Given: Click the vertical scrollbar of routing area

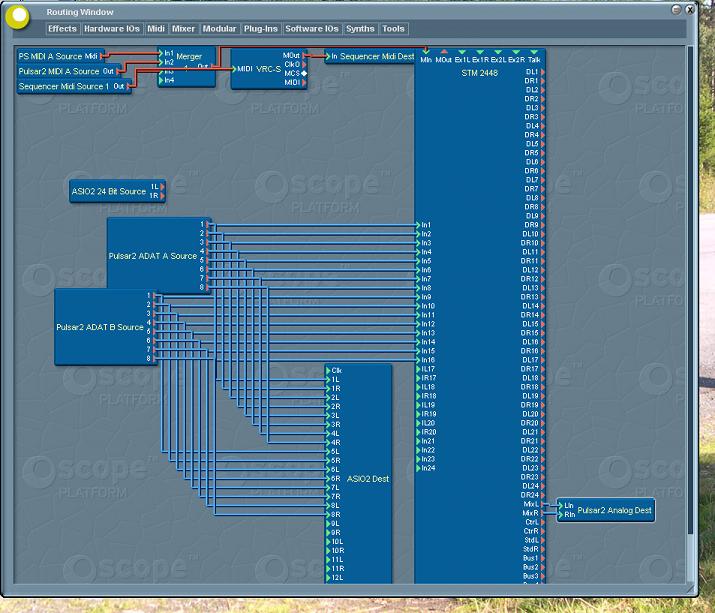Looking at the screenshot, I should tap(689, 292).
